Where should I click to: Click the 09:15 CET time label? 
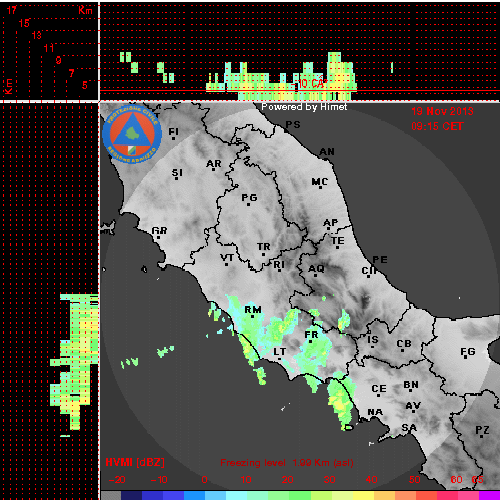437,126
